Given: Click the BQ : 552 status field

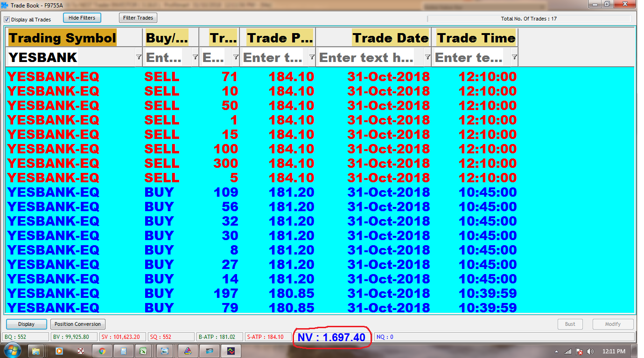Looking at the screenshot, I should tap(26, 337).
